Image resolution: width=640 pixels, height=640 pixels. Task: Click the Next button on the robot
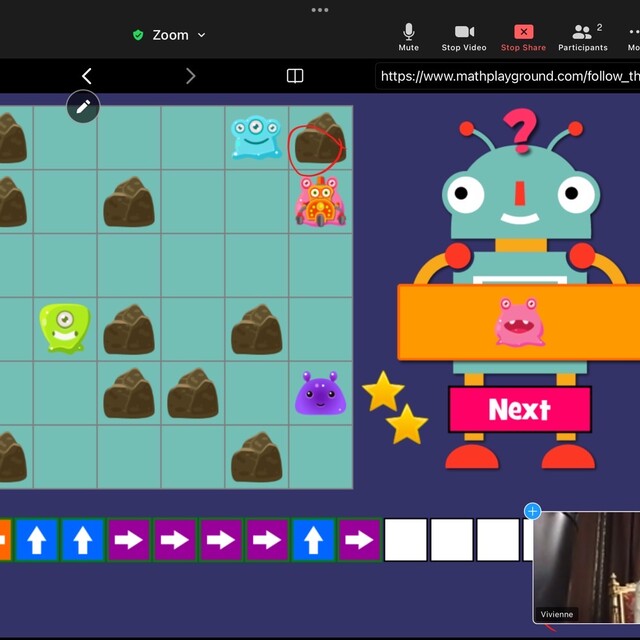[x=520, y=409]
